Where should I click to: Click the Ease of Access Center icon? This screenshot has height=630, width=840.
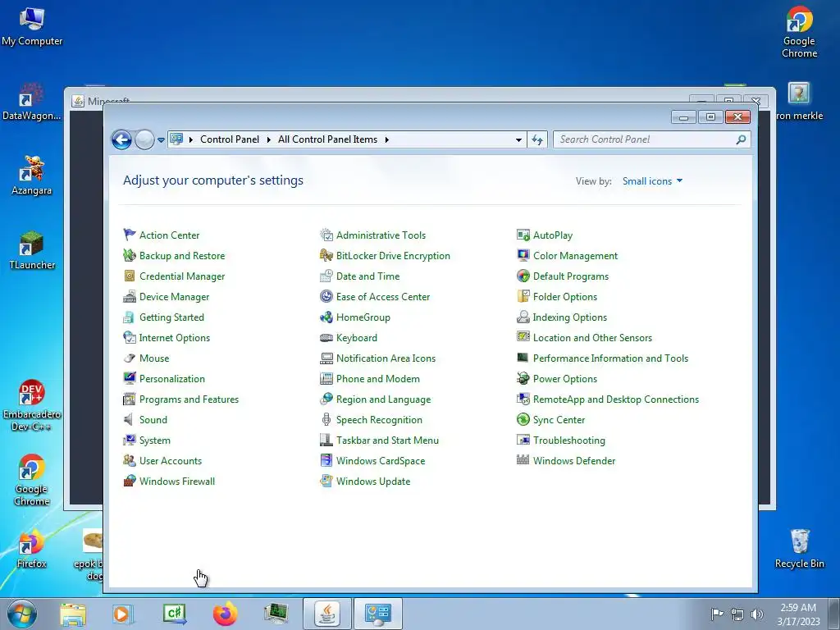click(x=326, y=296)
